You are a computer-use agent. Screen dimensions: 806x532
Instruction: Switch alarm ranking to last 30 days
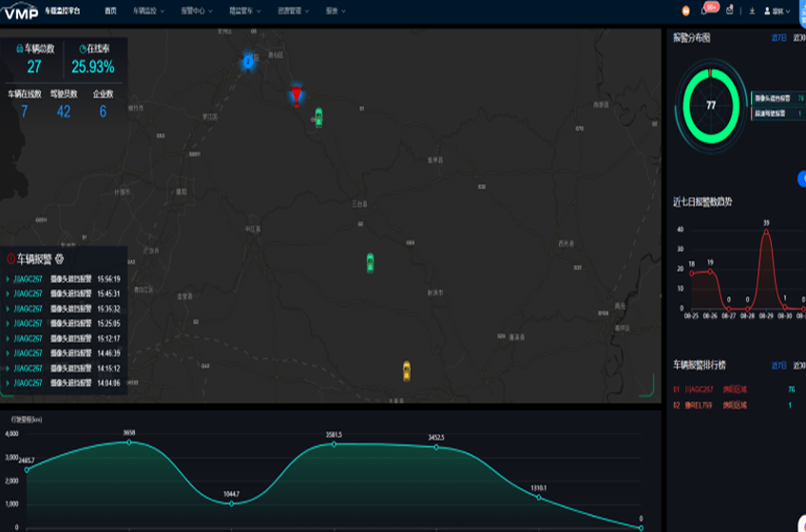[797, 365]
